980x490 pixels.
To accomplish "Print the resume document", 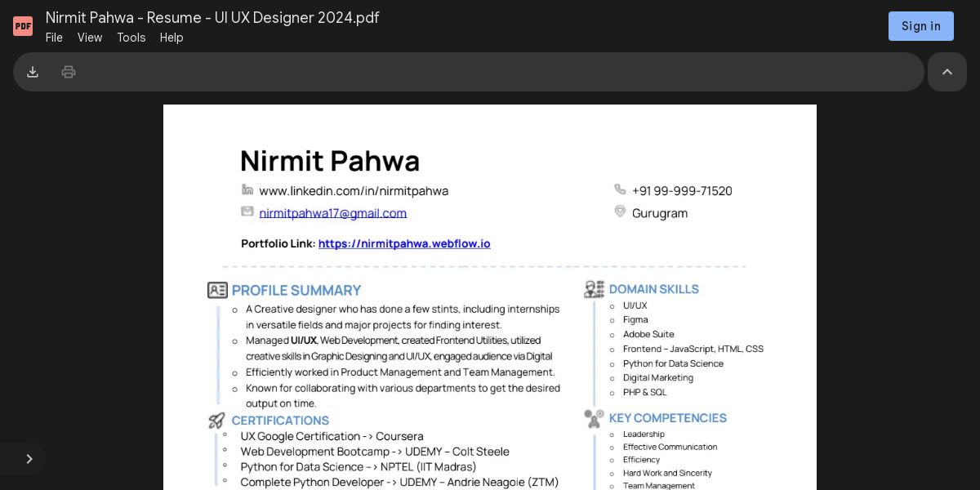I will pos(69,72).
